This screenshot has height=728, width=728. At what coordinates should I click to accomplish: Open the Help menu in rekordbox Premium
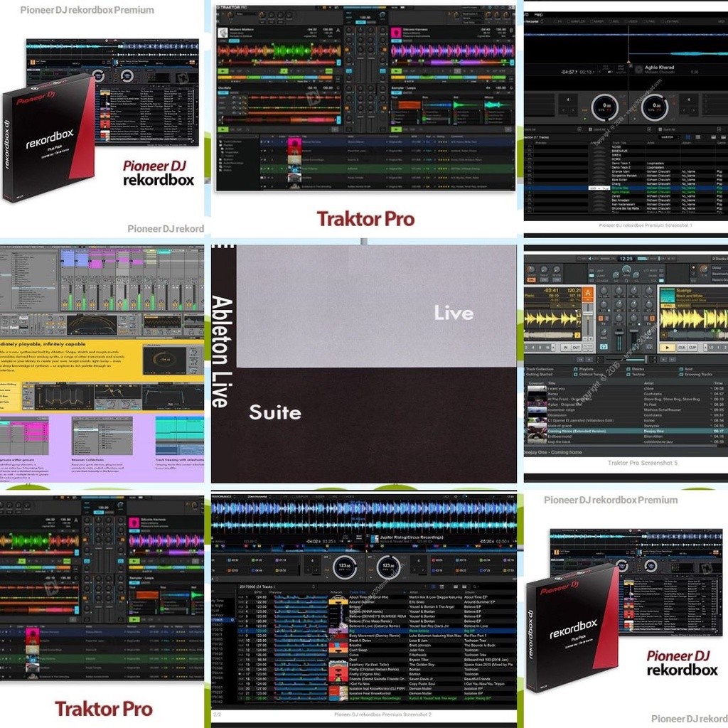click(537, 14)
